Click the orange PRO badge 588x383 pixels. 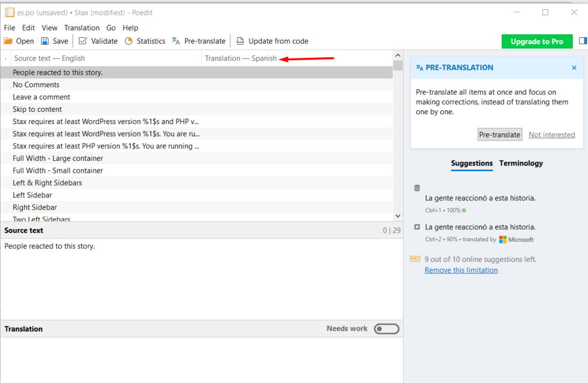(x=415, y=259)
